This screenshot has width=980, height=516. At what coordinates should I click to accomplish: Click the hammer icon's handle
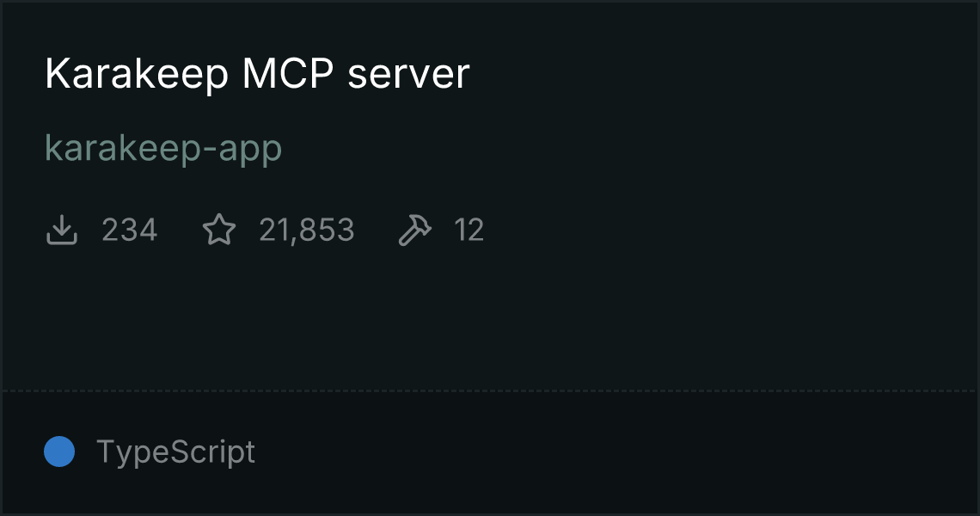pyautogui.click(x=407, y=237)
